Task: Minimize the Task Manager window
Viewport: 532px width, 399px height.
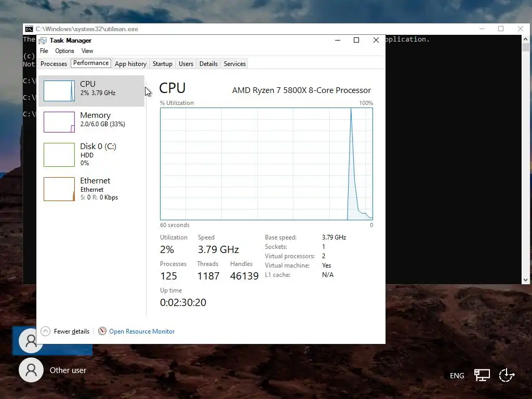Action: coord(338,40)
